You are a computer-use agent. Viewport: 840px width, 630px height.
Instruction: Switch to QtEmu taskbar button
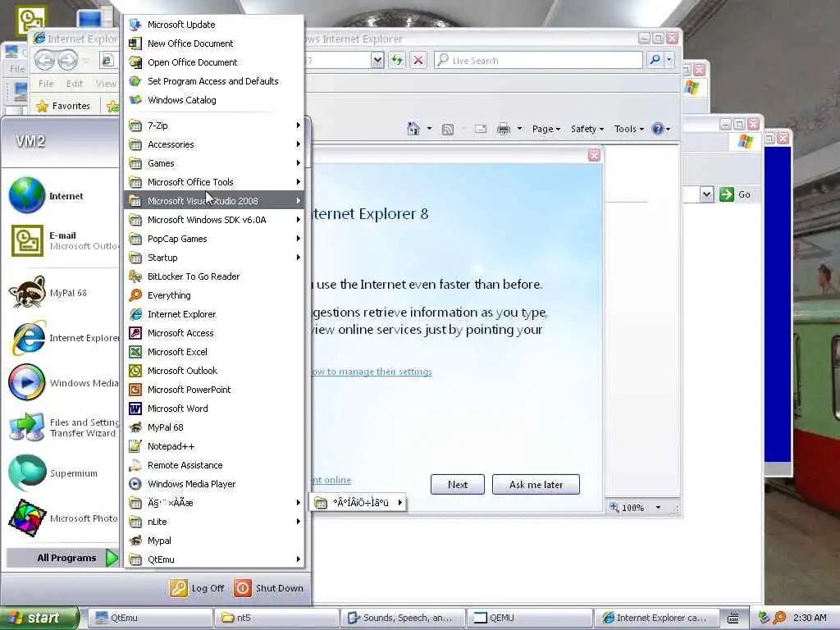(x=150, y=618)
